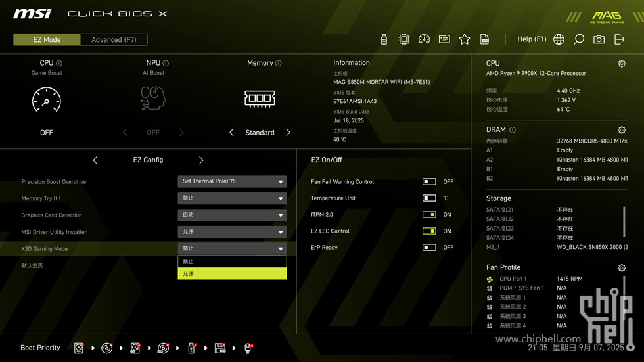Viewport: 644px width, 362px height.
Task: Show Memory info icon beside Memory heading
Action: [279, 63]
